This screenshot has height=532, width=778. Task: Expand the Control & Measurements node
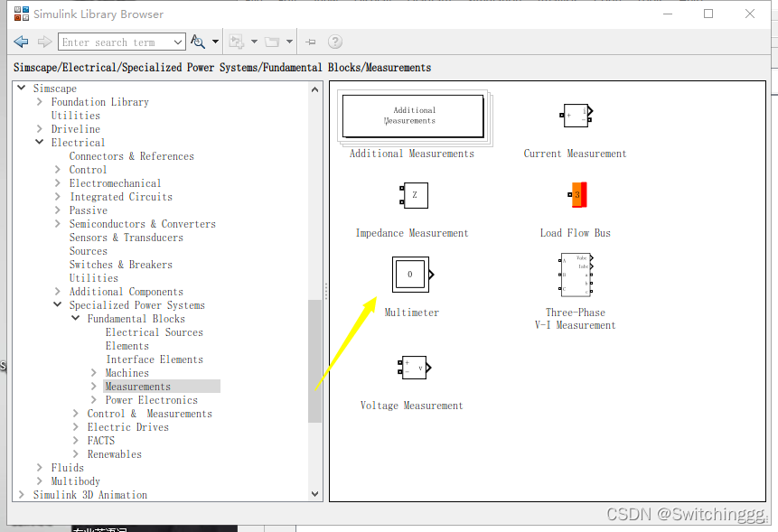click(x=75, y=413)
